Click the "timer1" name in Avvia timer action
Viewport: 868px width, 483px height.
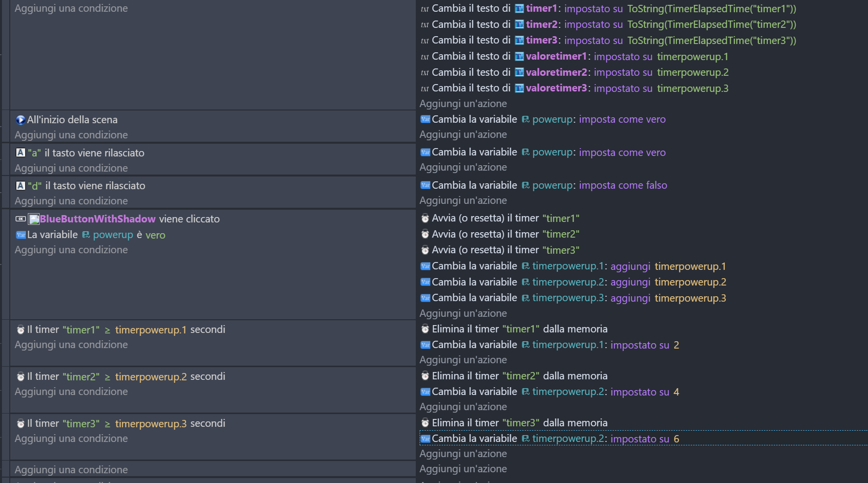(560, 219)
